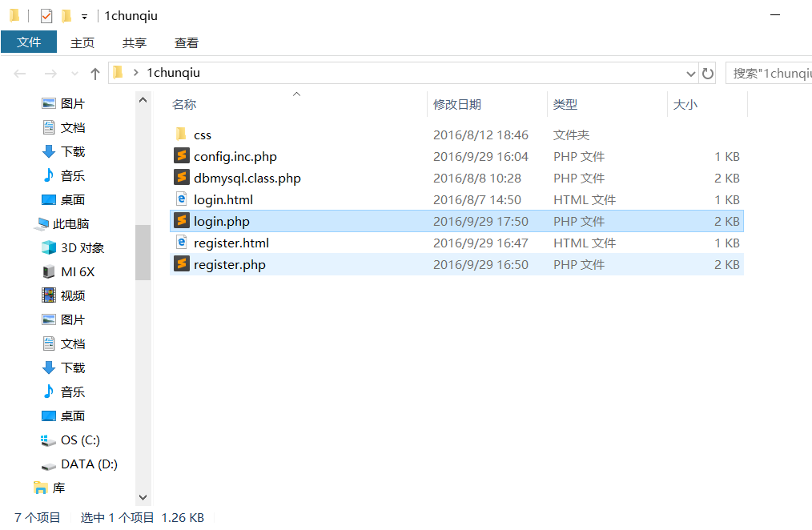The image size is (812, 530).
Task: Click the login.html browser file icon
Action: pyautogui.click(x=181, y=199)
